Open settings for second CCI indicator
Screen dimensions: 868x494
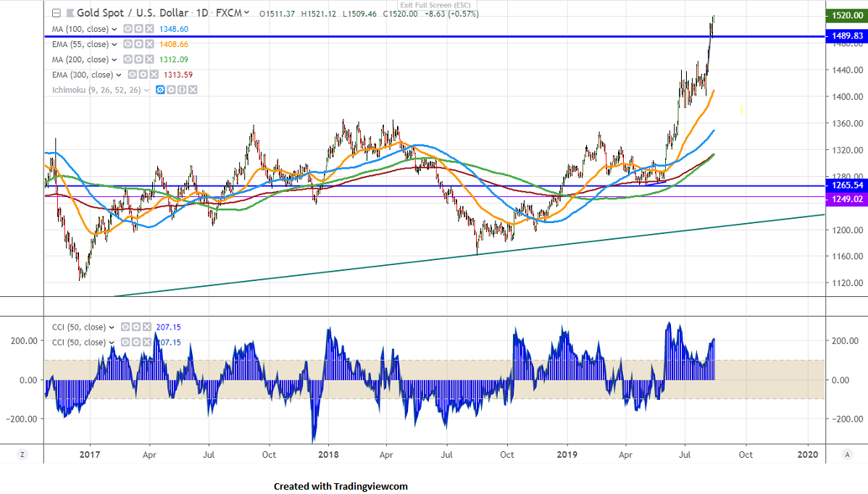[x=137, y=343]
